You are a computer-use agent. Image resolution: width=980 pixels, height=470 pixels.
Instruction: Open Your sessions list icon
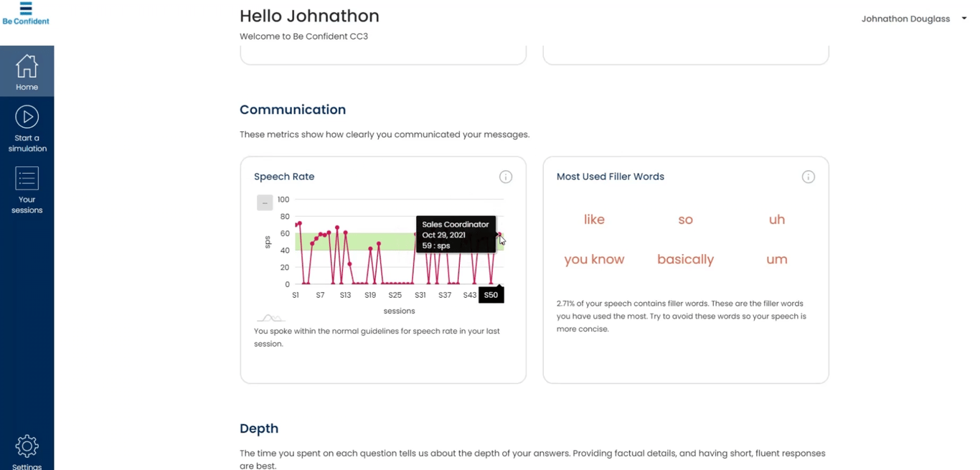coord(27,179)
